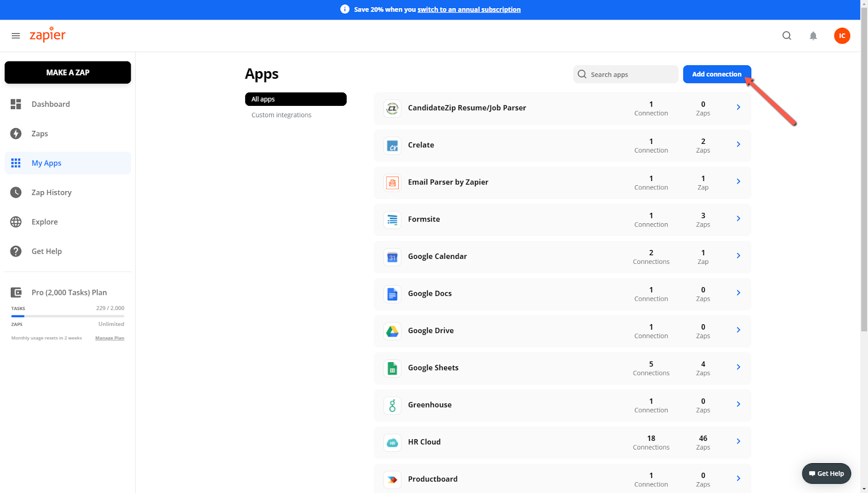Click the Explore globe icon

[x=16, y=222]
